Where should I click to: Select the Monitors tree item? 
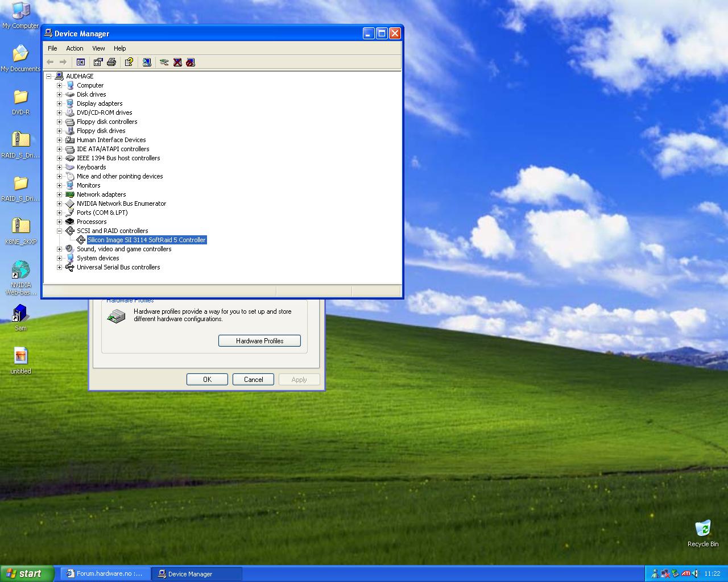coord(88,185)
